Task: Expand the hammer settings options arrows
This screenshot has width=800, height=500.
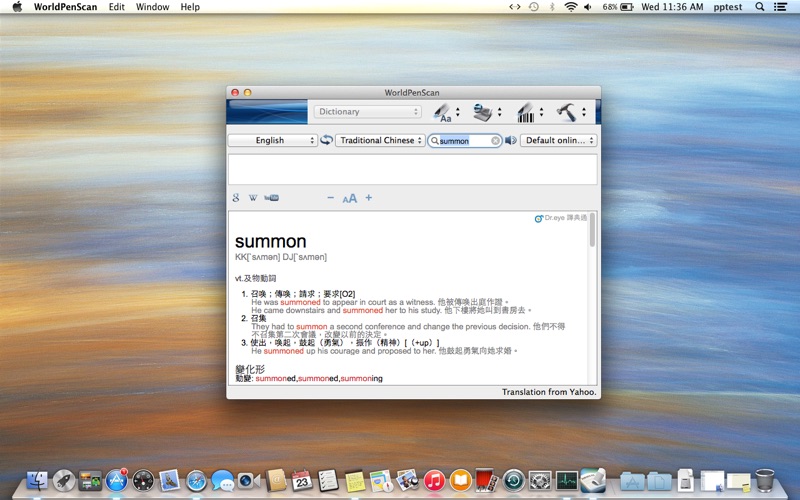Action: coord(584,112)
